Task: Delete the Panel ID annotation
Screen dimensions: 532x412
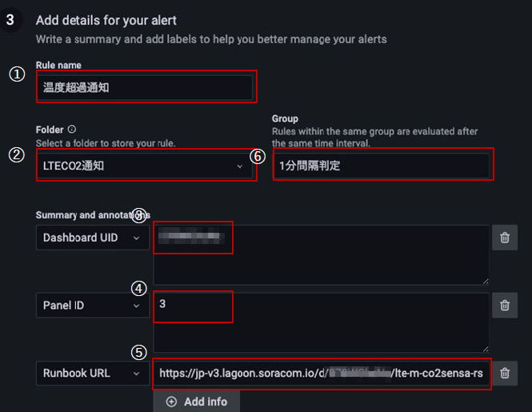Action: coord(505,305)
